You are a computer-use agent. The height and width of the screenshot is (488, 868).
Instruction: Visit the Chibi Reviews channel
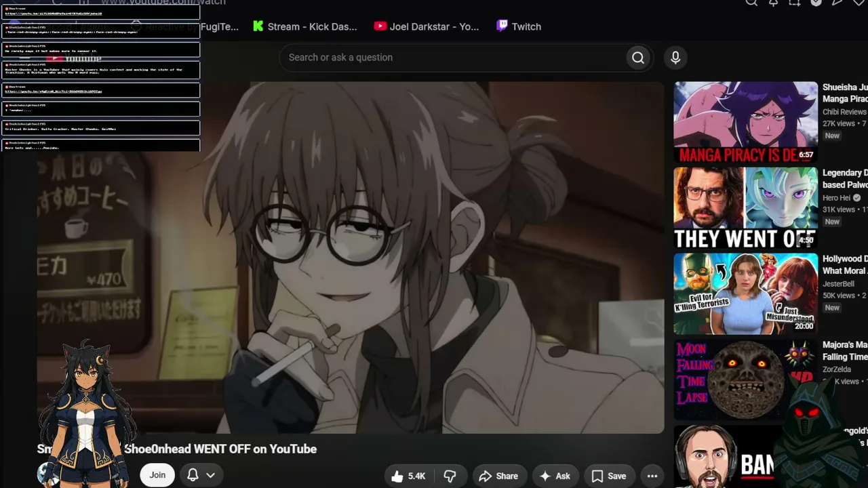tap(844, 112)
